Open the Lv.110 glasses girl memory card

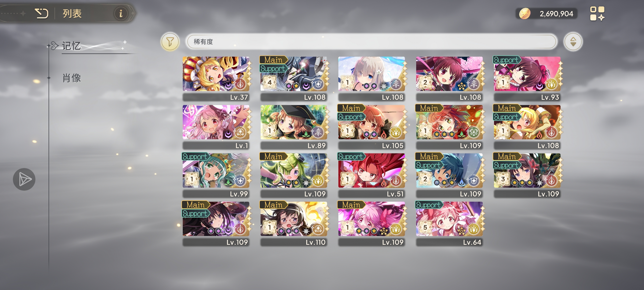[294, 223]
